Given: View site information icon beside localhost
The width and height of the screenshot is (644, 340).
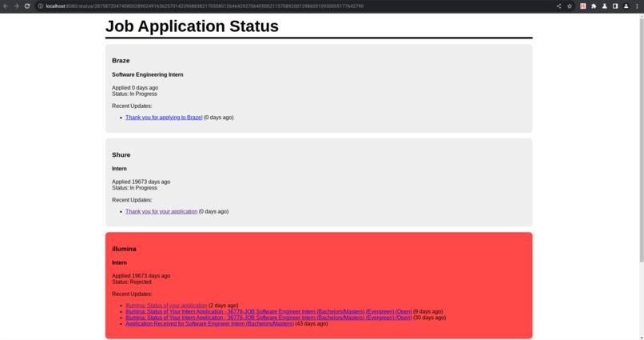Looking at the screenshot, I should click(41, 6).
